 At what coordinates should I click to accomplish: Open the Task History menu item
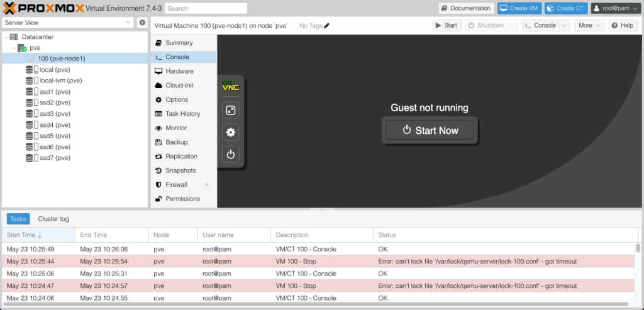point(184,114)
